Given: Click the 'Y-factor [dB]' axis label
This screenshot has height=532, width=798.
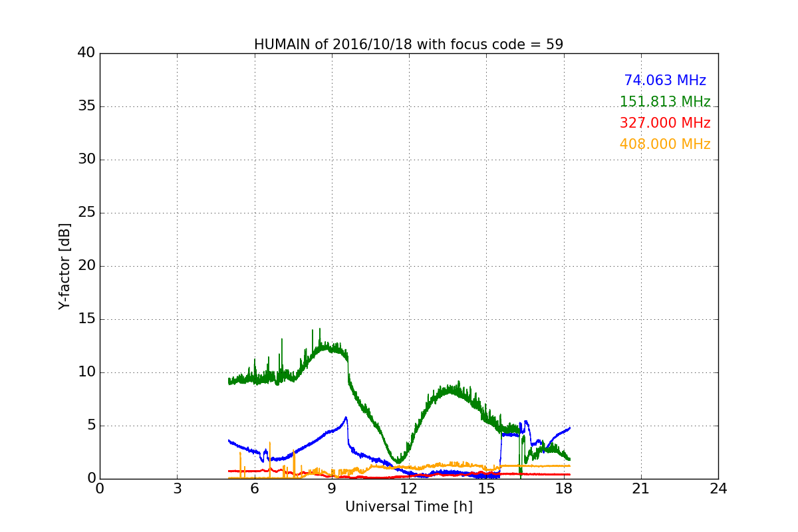Looking at the screenshot, I should pyautogui.click(x=65, y=266).
